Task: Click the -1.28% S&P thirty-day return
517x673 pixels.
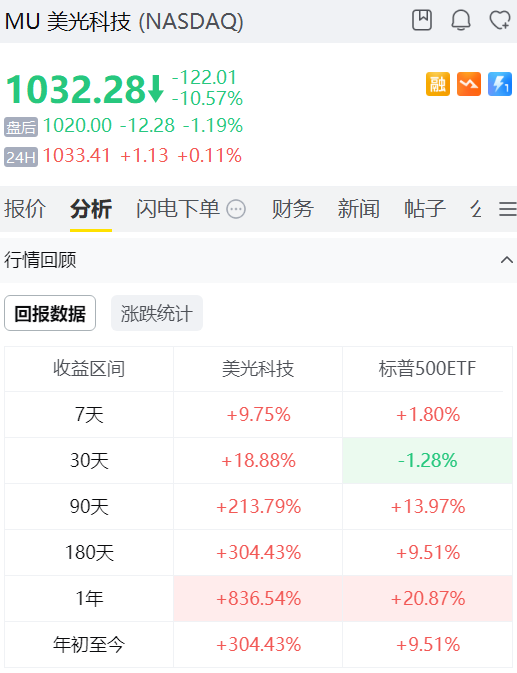Action: [428, 461]
